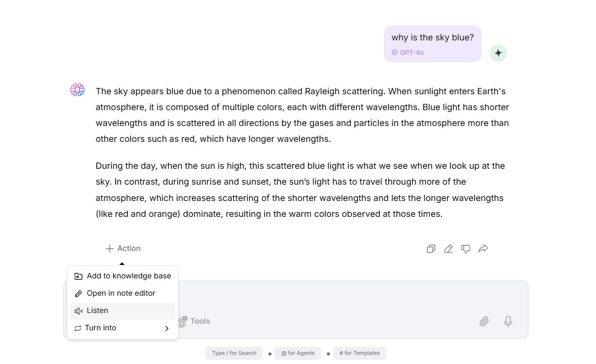Click the edit pencil icon below response
Screen dimensions: 596x364
448,249
